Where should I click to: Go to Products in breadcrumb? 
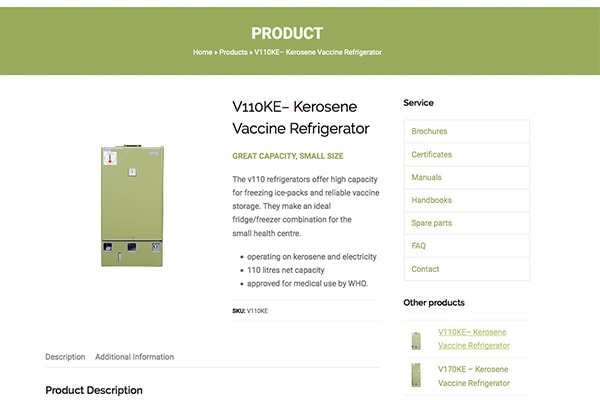click(x=233, y=52)
